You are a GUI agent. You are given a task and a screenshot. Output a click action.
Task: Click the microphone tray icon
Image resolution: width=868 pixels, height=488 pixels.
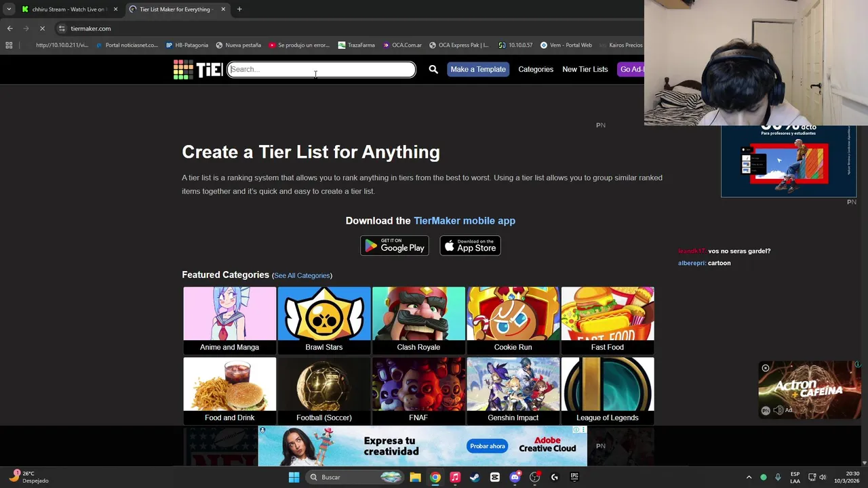click(x=778, y=477)
